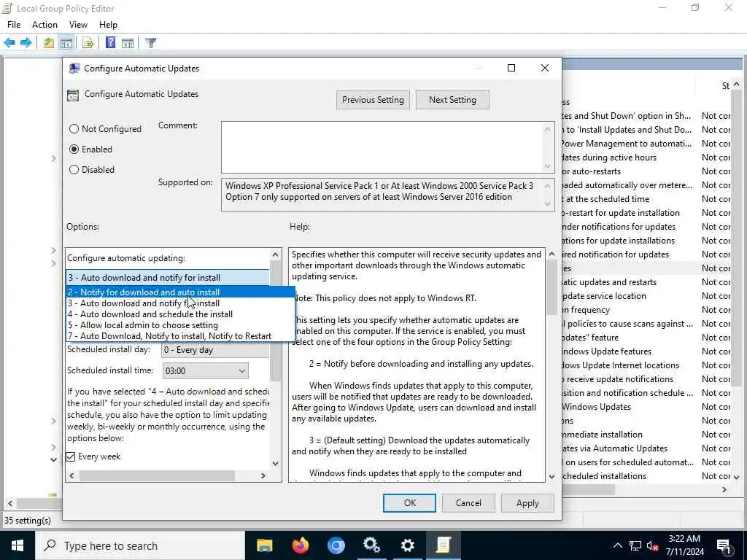747x560 pixels.
Task: Open File Explorer from the taskbar
Action: [x=264, y=545]
